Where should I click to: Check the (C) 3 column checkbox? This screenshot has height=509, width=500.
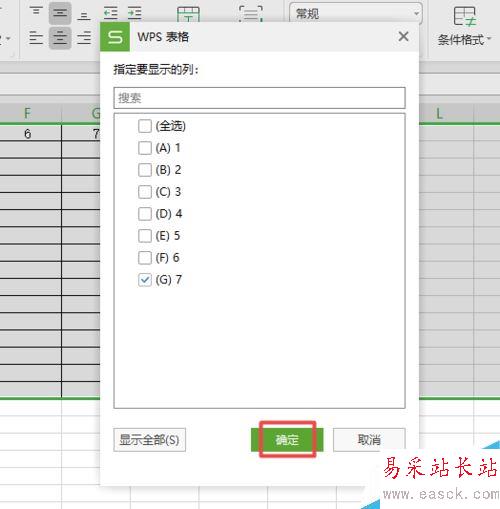click(x=145, y=192)
